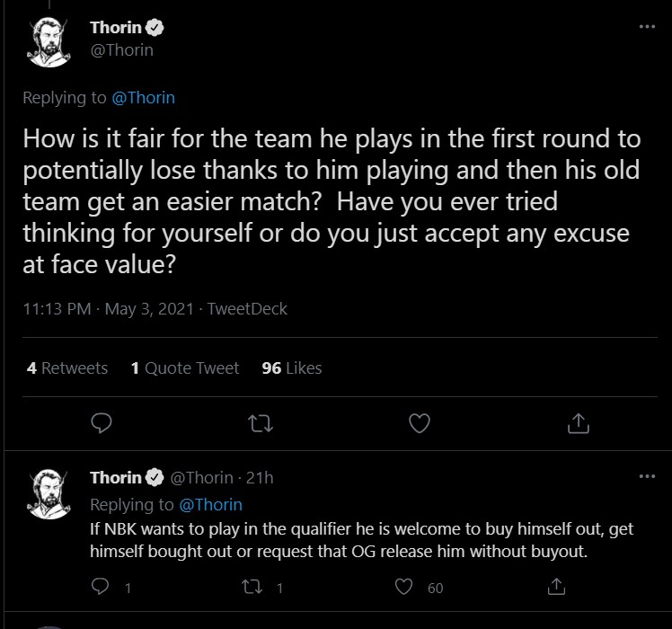Viewport: 672px width, 629px height.
Task: Open Thorin's profile picture on main tweet
Action: point(51,42)
